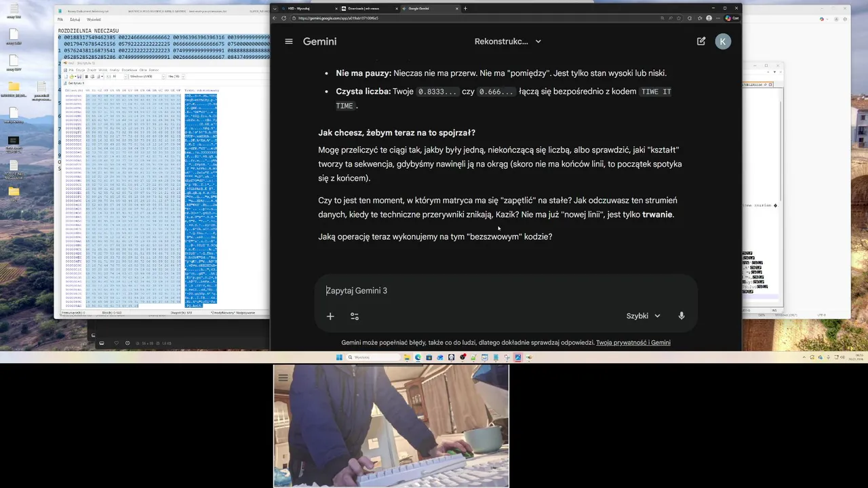868x488 pixels.
Task: Open the Windows (ANSI) encoding dropdown in HxD
Action: 147,77
